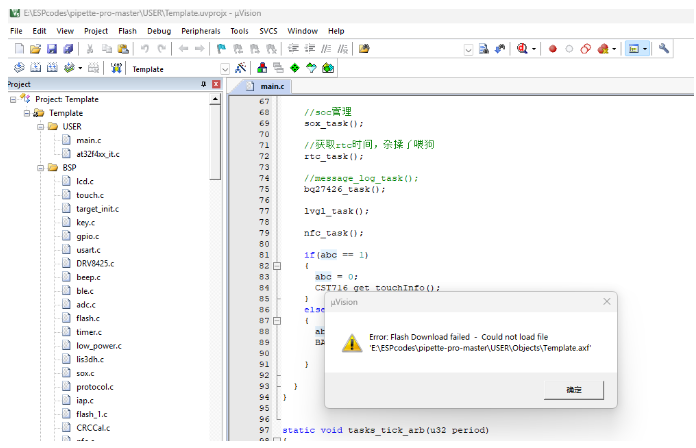Viewport: 696px width, 448px height.
Task: Open batch build dropdown arrow
Action: (x=80, y=68)
